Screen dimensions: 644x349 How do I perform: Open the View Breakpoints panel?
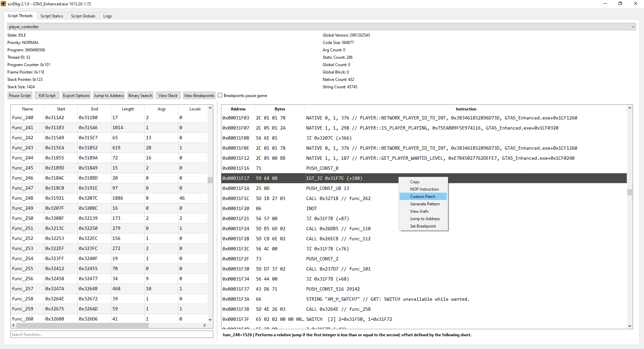click(x=199, y=95)
